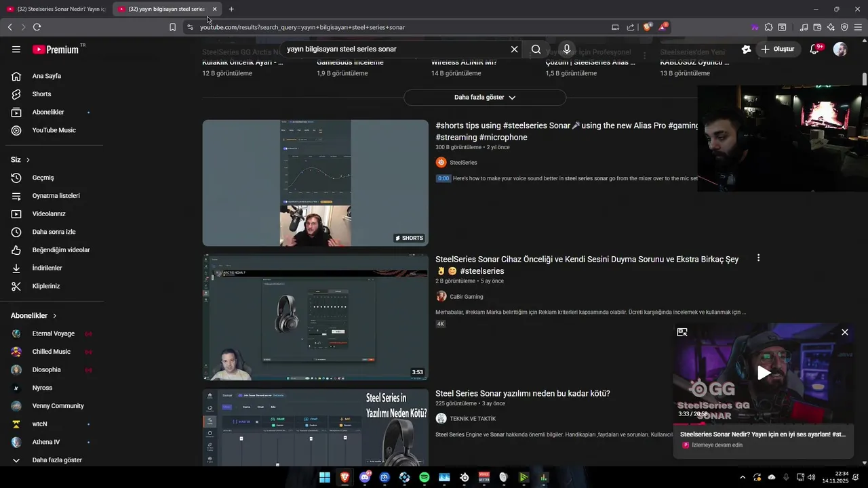
Task: Open browser extensions puzzle icon
Action: click(768, 27)
